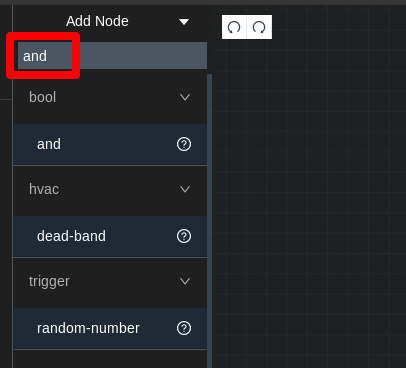Focus the node search field containing and
406x368 pixels.
[112, 56]
